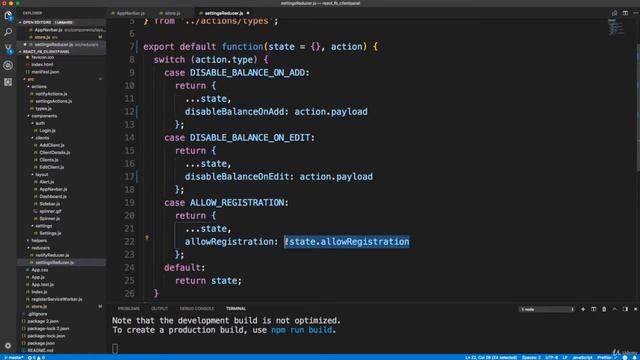This screenshot has width=640, height=360.
Task: Click the UTF-8 encoding in status bar
Action: tap(551, 358)
